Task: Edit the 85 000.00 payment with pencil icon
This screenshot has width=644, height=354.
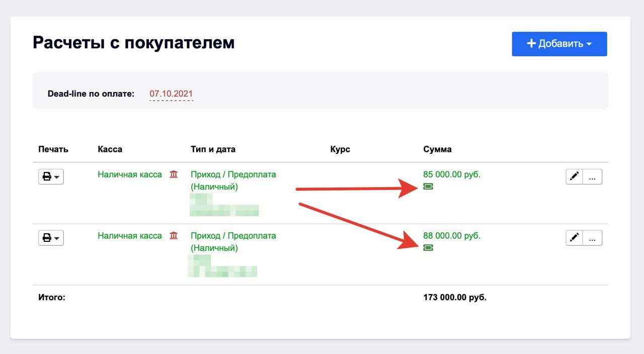Action: 575,176
